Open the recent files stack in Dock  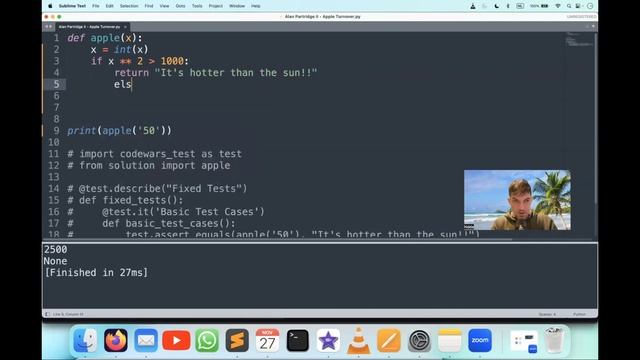[x=524, y=342]
